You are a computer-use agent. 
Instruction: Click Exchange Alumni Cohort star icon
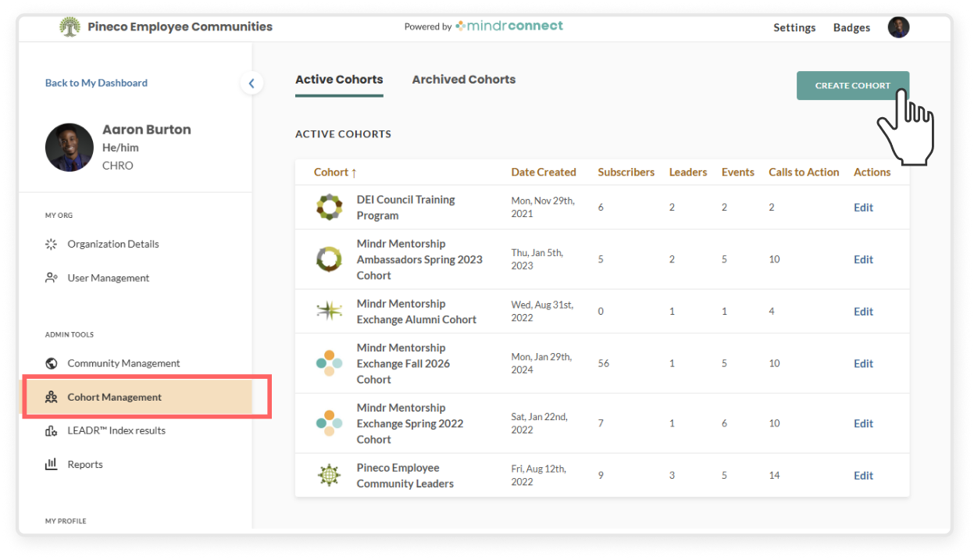(x=329, y=311)
